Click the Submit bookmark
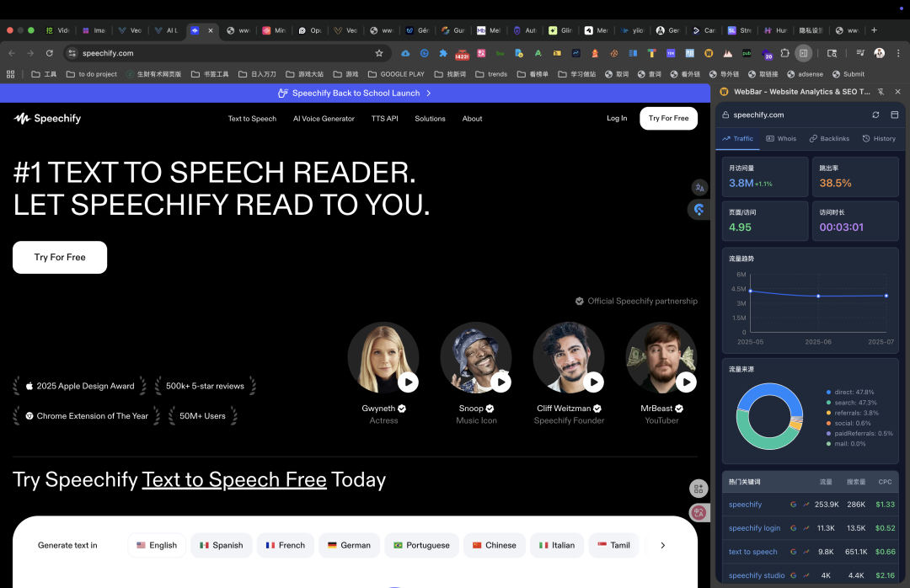 tap(848, 74)
